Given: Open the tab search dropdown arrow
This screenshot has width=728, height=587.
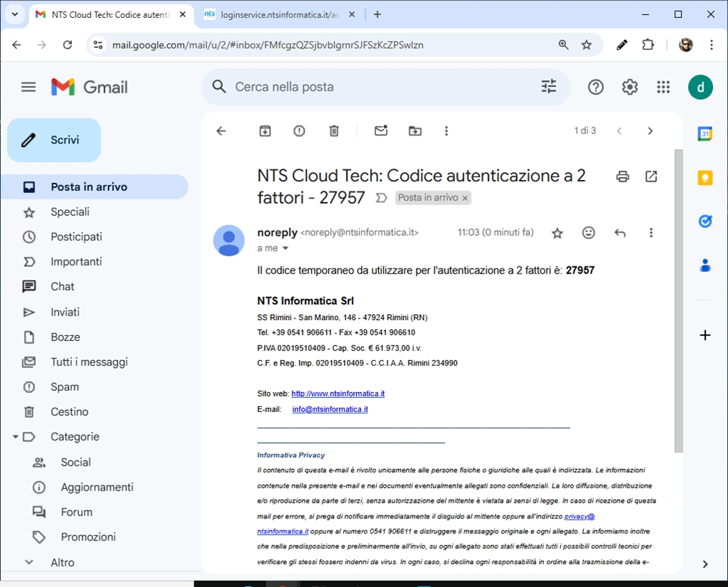Looking at the screenshot, I should tap(15, 14).
